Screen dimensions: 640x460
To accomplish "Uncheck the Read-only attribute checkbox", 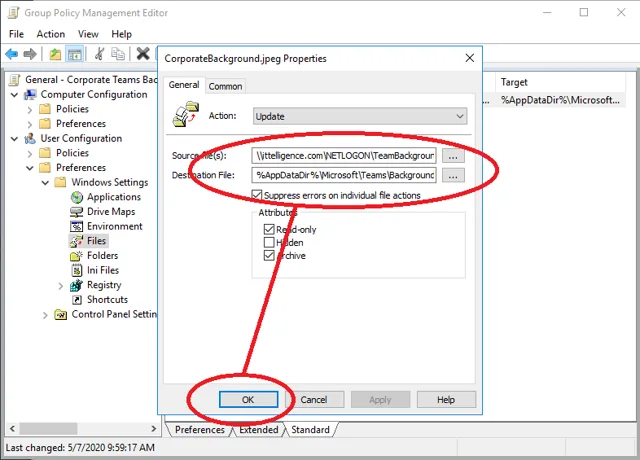I will (269, 229).
